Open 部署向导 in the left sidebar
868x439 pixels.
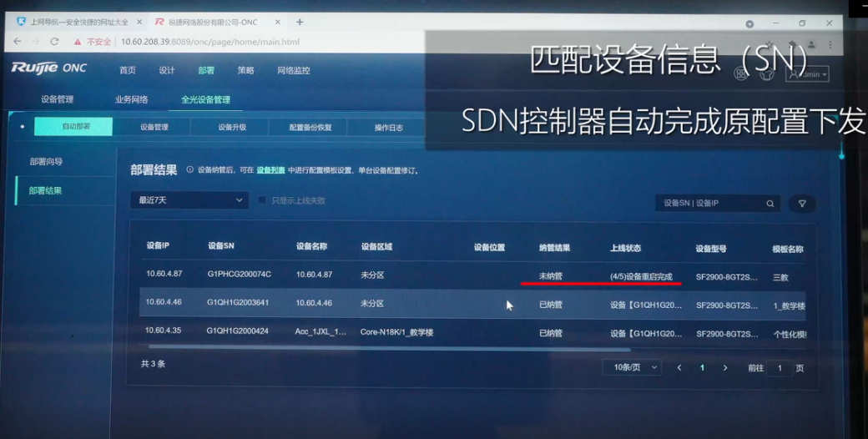tap(46, 162)
